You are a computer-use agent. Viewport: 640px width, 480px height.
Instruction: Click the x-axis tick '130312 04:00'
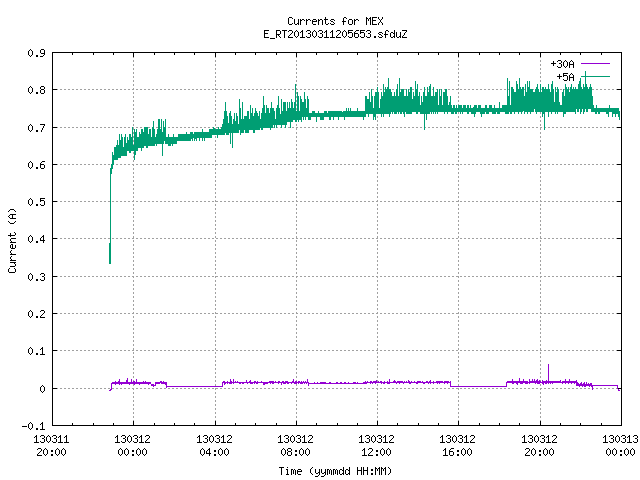[214, 446]
